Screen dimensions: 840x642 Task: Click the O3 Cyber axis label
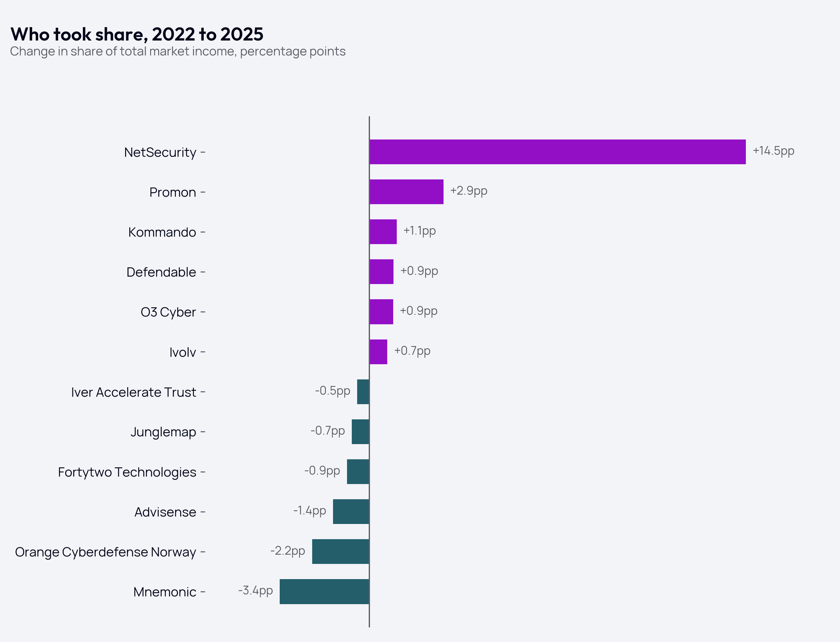(168, 312)
